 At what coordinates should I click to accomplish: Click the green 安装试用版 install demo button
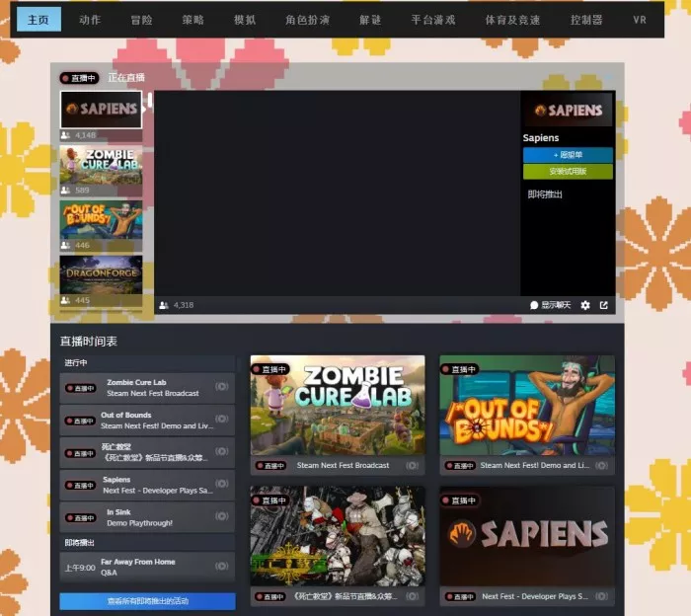[x=568, y=172]
